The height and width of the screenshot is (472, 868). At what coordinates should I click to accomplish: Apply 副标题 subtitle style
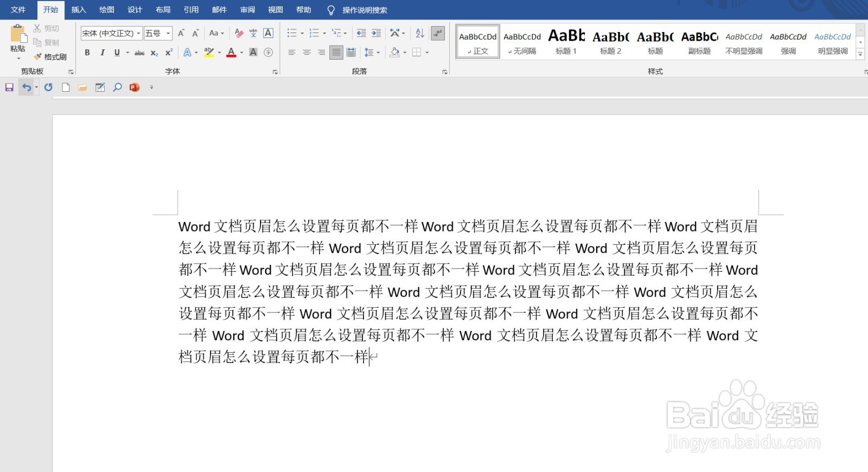point(700,42)
